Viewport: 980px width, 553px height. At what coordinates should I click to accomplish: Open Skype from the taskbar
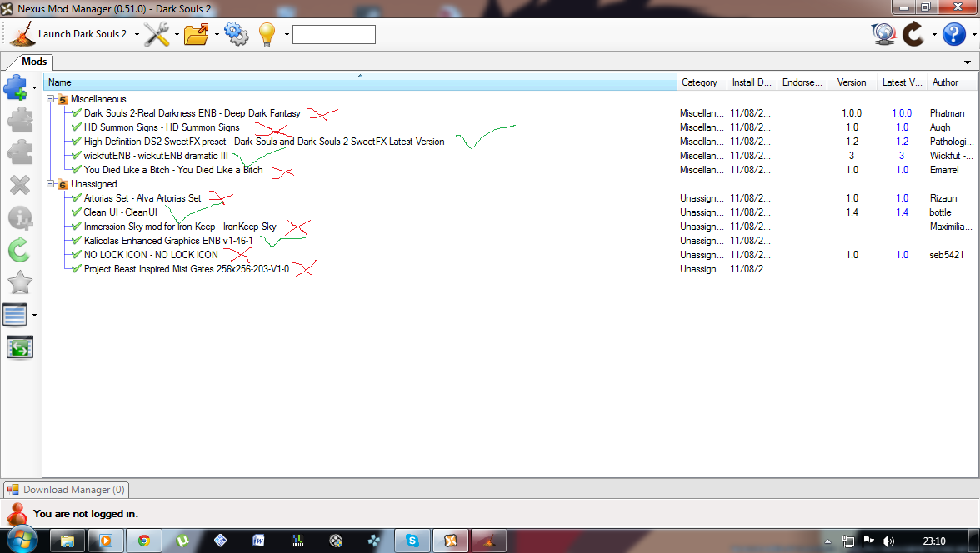point(412,541)
